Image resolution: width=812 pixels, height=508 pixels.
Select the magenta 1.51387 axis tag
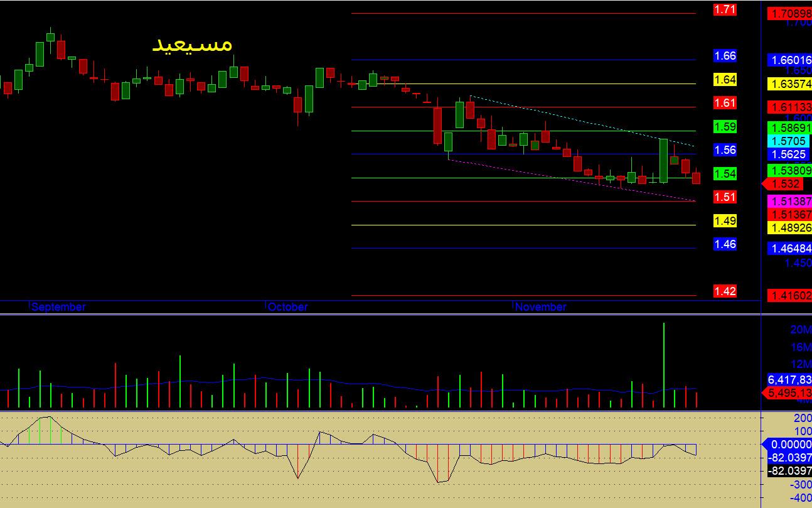pos(789,202)
